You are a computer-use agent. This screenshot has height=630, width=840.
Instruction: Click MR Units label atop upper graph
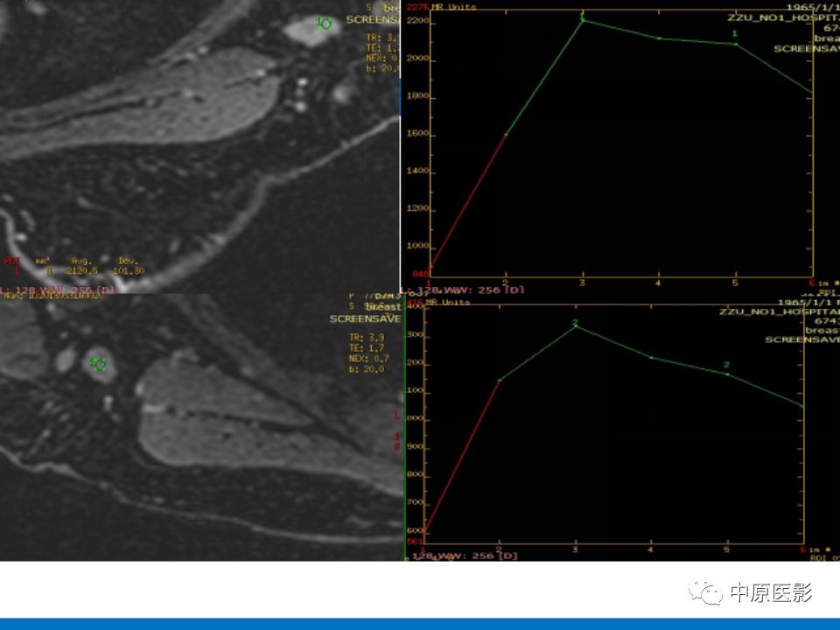(x=453, y=7)
